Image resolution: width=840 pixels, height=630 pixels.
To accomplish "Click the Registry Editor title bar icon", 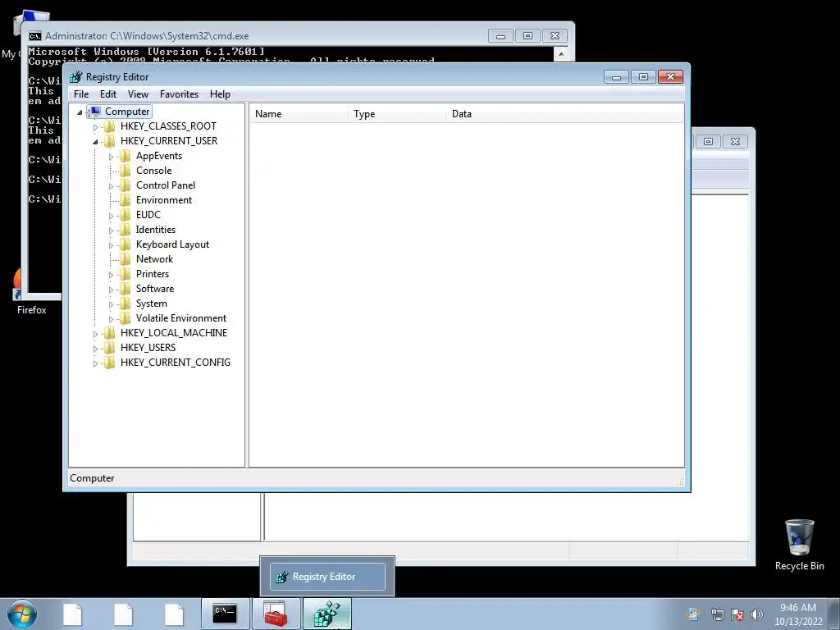I will click(75, 77).
